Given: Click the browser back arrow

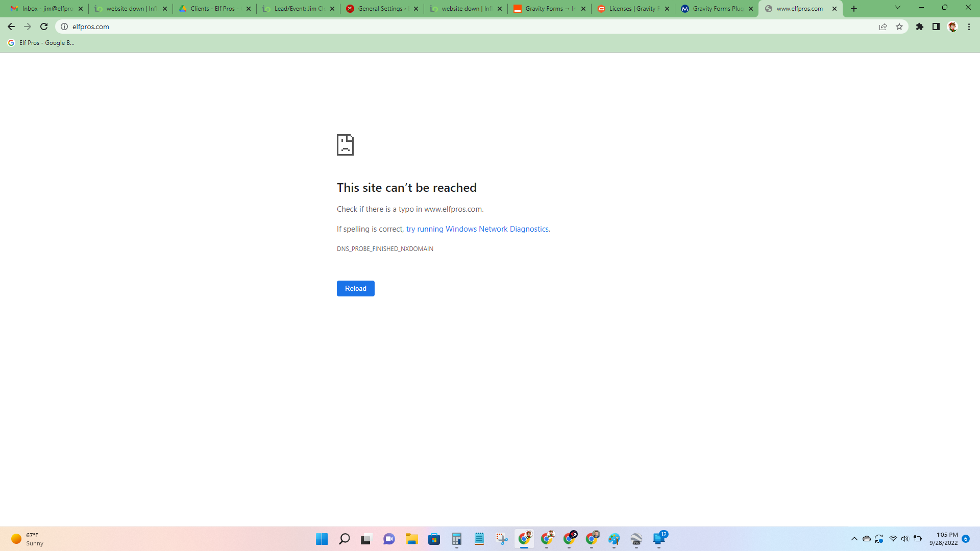Looking at the screenshot, I should coord(11,27).
